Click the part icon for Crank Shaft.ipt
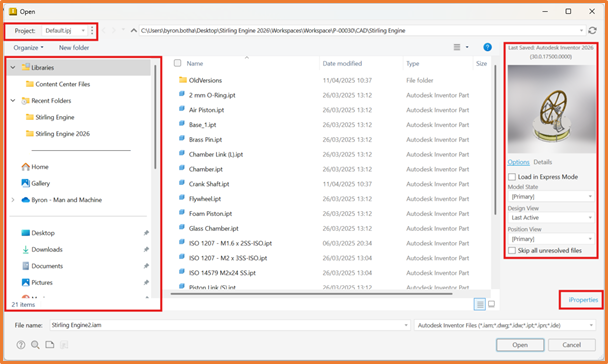Screen dimensions: 608x364 (181, 183)
